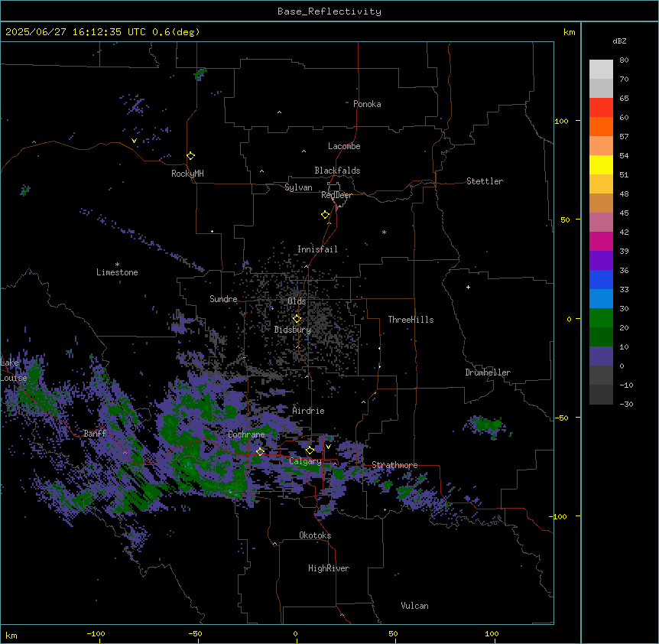Screen dimensions: 659x644
Task: Click the bright green 20 dBZ color swatch
Action: [601, 318]
